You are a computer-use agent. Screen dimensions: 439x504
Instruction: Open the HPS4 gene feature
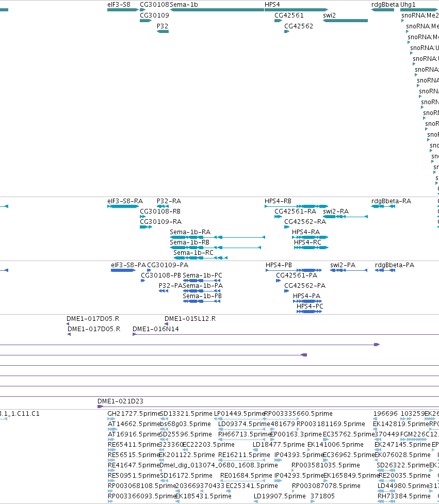(x=296, y=10)
